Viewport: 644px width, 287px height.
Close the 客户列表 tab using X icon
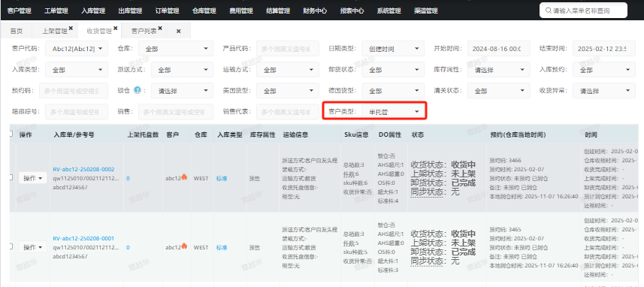click(160, 29)
